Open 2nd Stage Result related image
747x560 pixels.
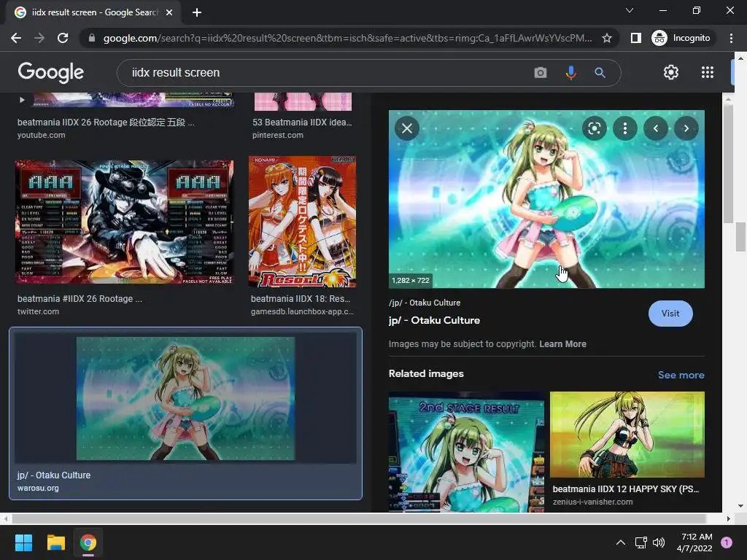click(x=466, y=451)
